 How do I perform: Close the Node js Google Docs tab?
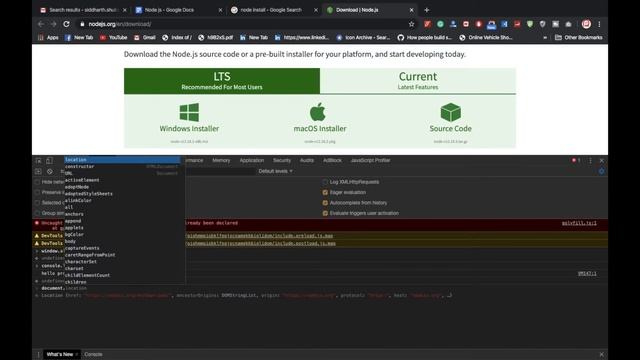220,10
